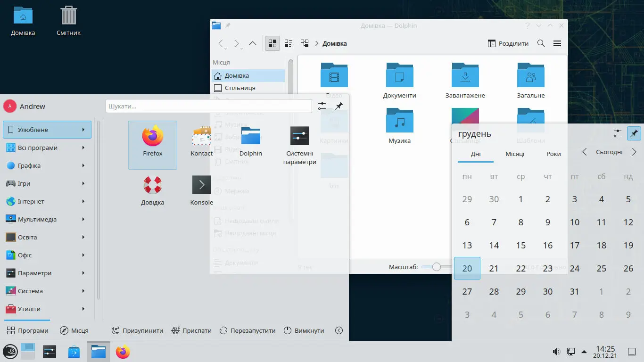Screen dimensions: 644x362
Task: Open the Загальне folder in Dolphin
Action: pyautogui.click(x=531, y=80)
